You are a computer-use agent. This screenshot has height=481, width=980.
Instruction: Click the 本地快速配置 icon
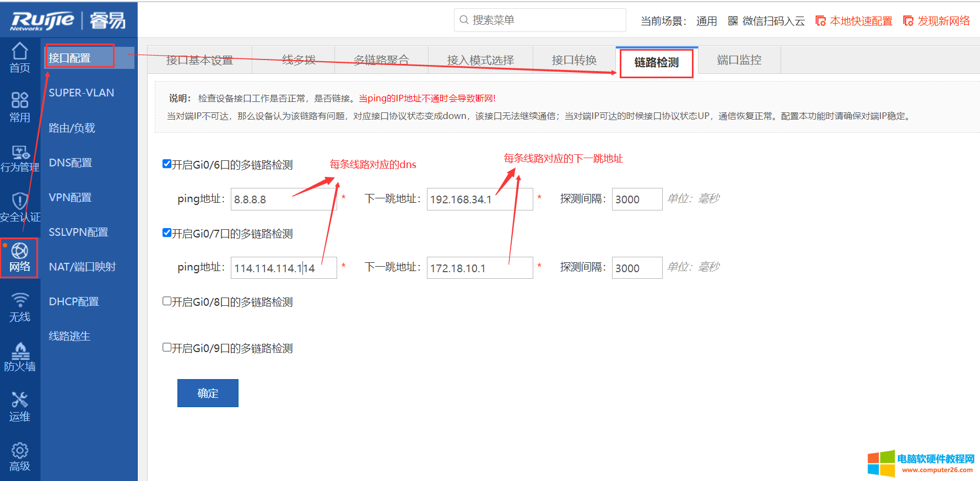pos(821,21)
